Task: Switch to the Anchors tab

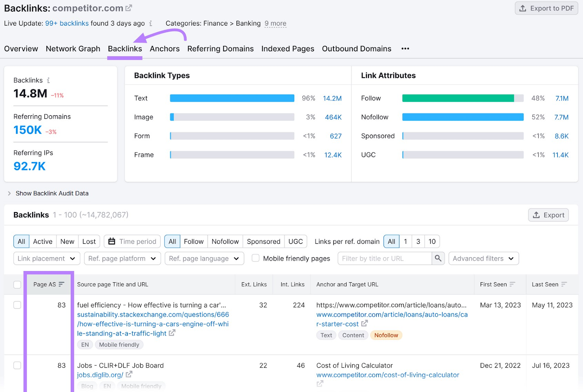Action: (165, 48)
